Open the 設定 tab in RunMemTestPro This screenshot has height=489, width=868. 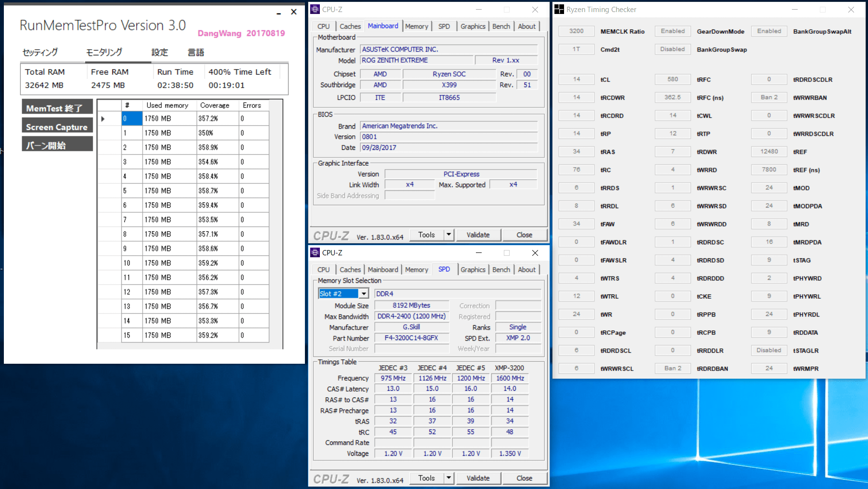[x=159, y=52]
